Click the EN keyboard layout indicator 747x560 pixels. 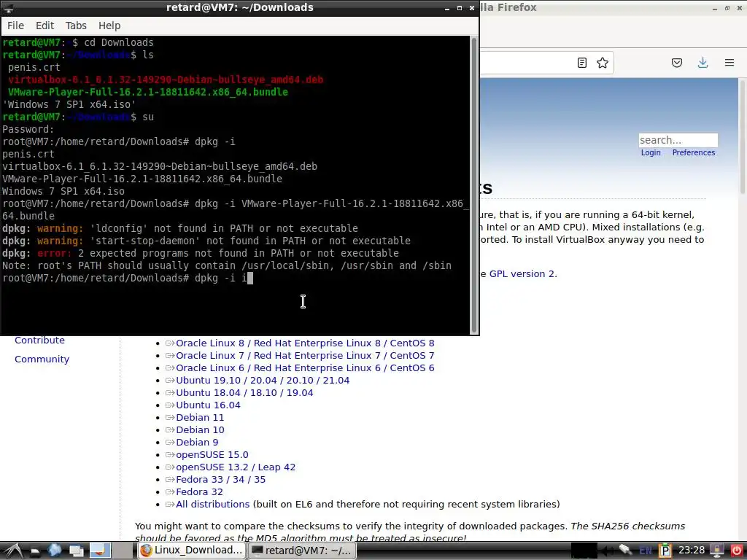tap(646, 551)
